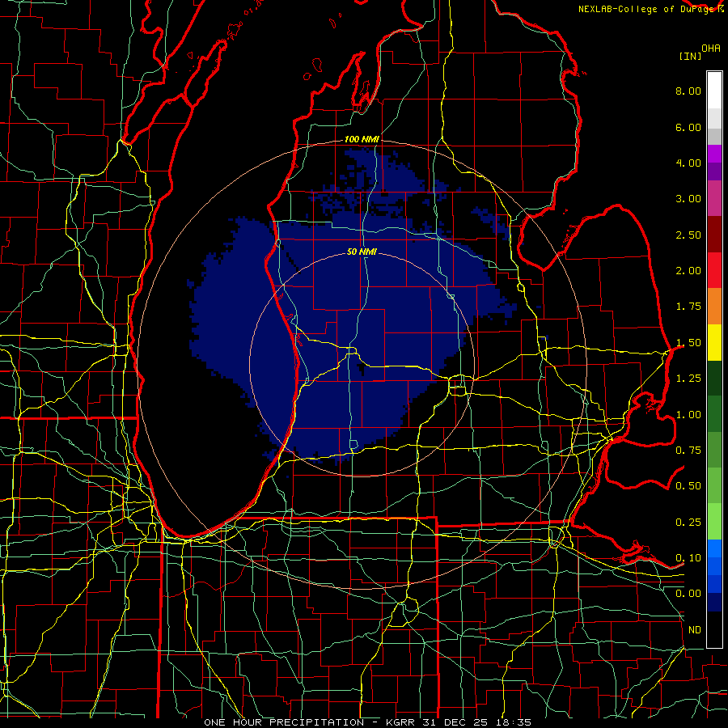Select the yellow legend swatch
Image resolution: width=728 pixels, height=728 pixels.
click(x=714, y=342)
